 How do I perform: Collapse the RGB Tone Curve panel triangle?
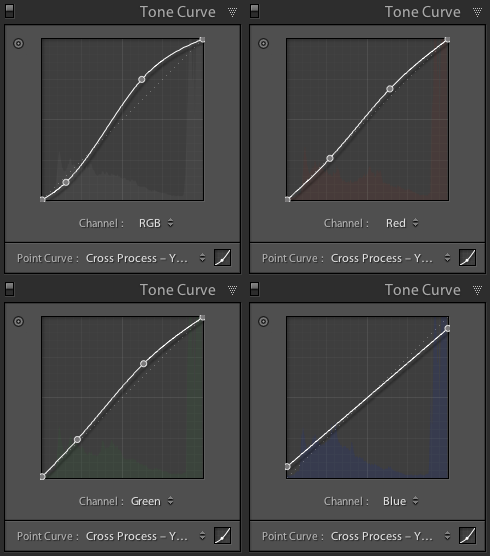point(232,12)
